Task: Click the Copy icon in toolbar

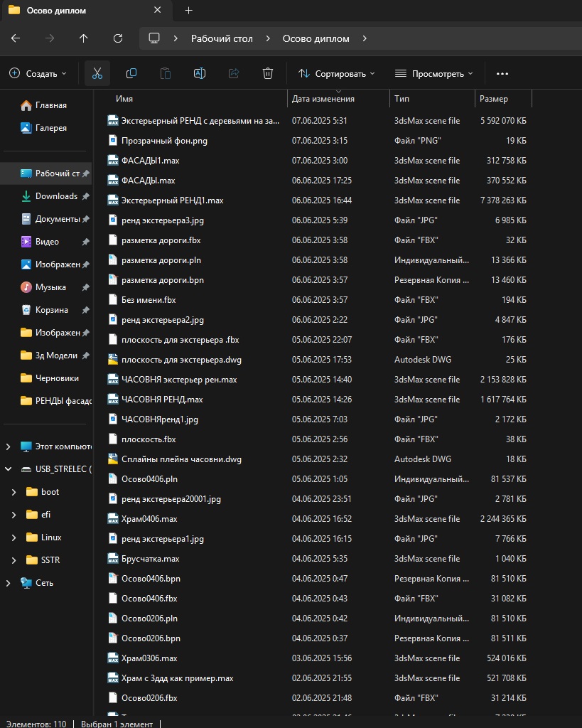Action: 131,73
